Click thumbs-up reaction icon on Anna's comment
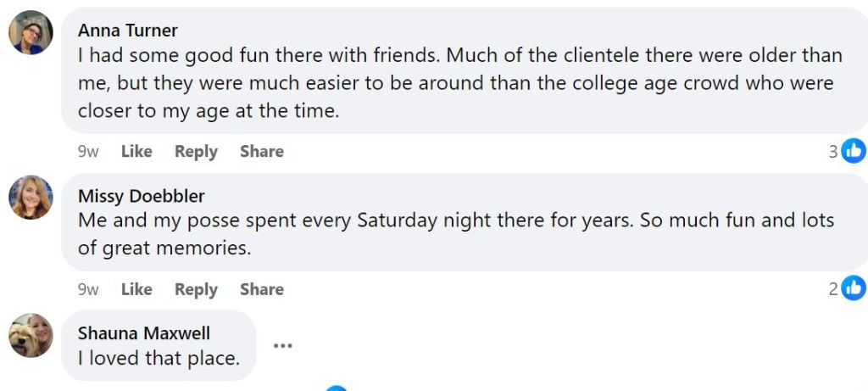This screenshot has height=391, width=868. (x=854, y=152)
